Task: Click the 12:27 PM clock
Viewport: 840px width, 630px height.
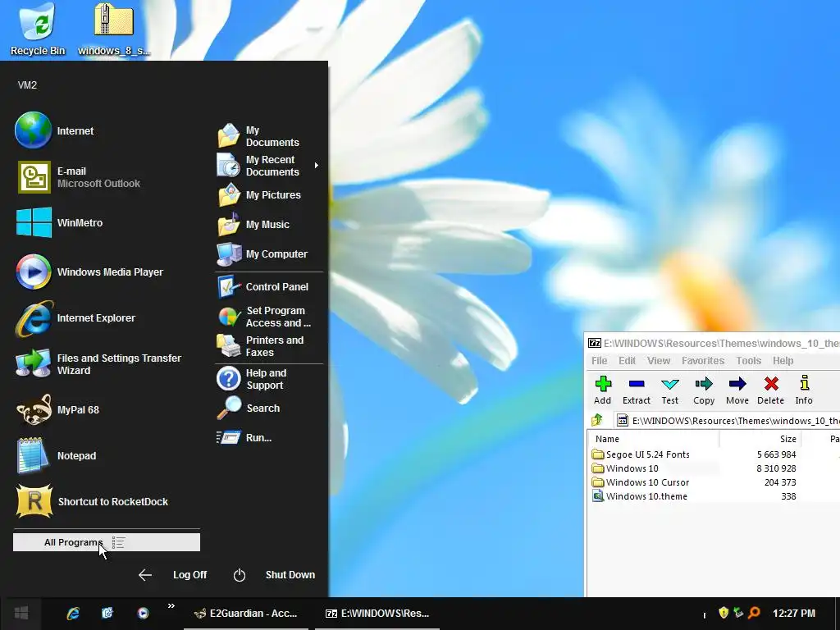Action: pos(794,614)
